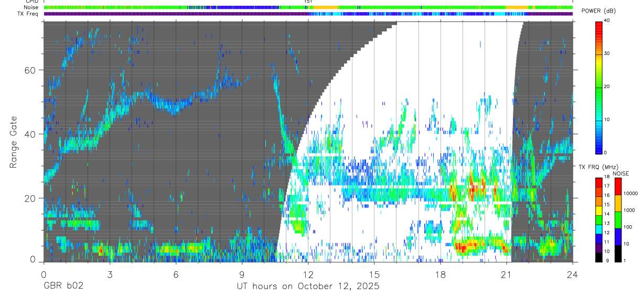Click the black bottom segment of NOISE color bar

pos(618,254)
